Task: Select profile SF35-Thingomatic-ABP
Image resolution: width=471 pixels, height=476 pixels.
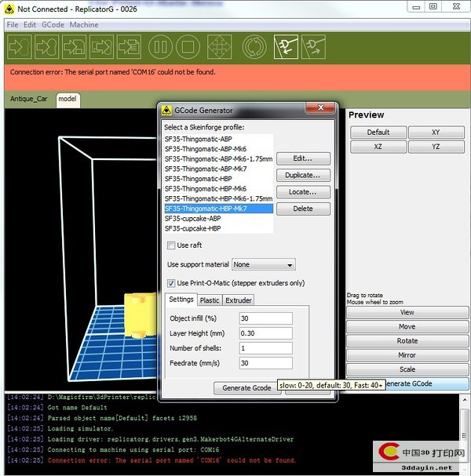Action: [218, 139]
